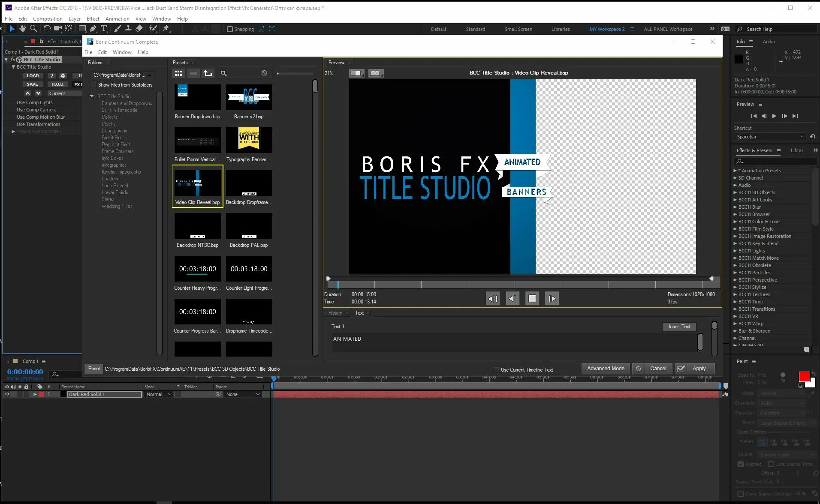Select the Horizontal Type tool
This screenshot has height=504, width=820.
(104, 29)
